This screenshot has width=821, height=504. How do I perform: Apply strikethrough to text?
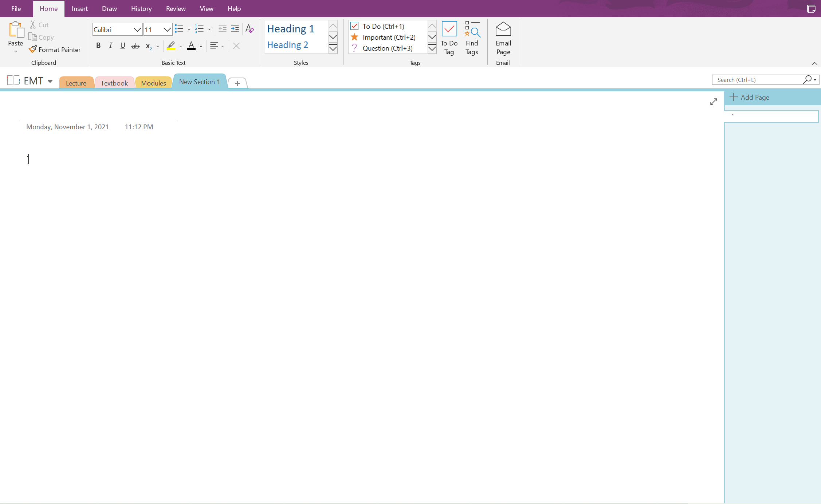(x=135, y=45)
